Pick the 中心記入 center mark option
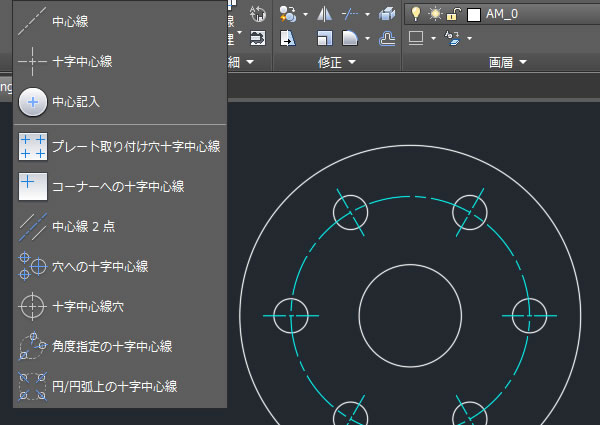The height and width of the screenshot is (425, 600). click(120, 102)
